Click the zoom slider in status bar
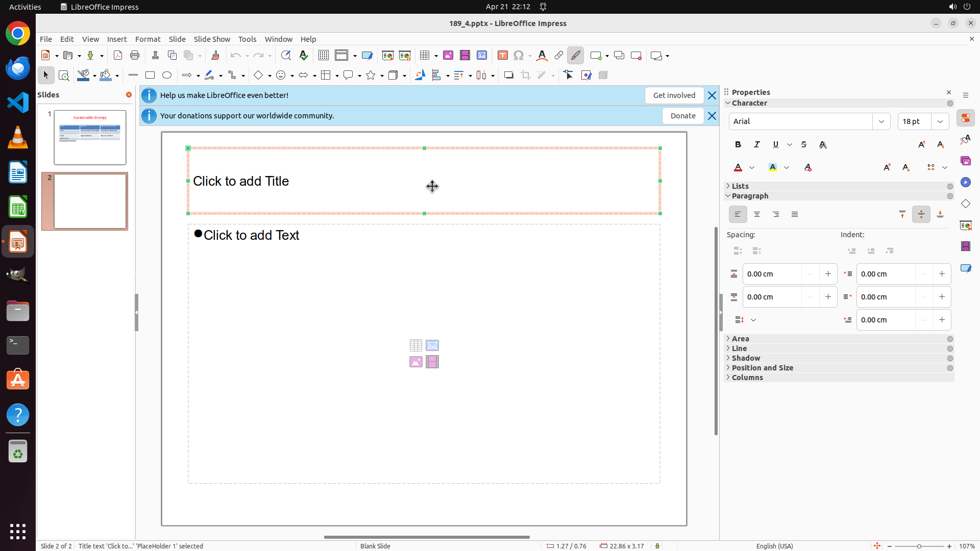 [x=919, y=546]
